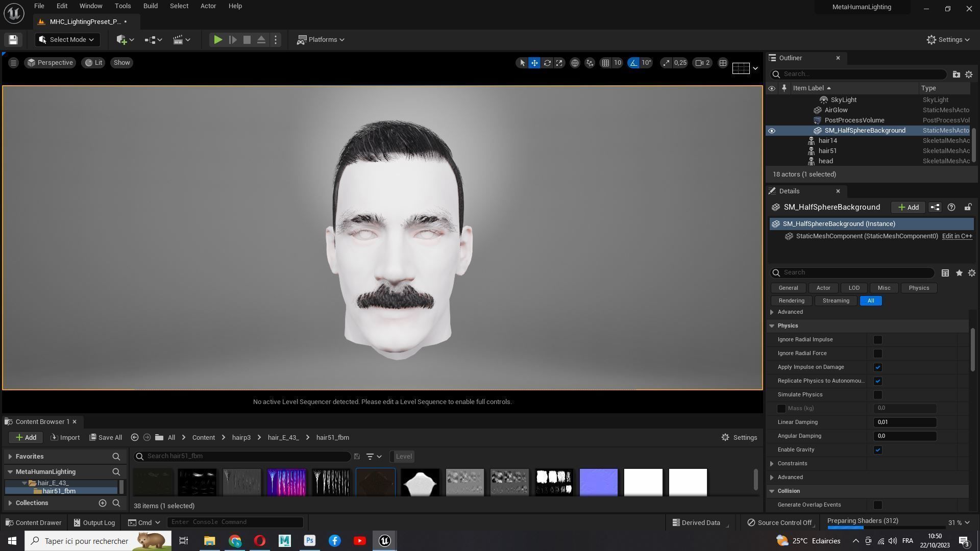Change the Lit view mode

93,63
